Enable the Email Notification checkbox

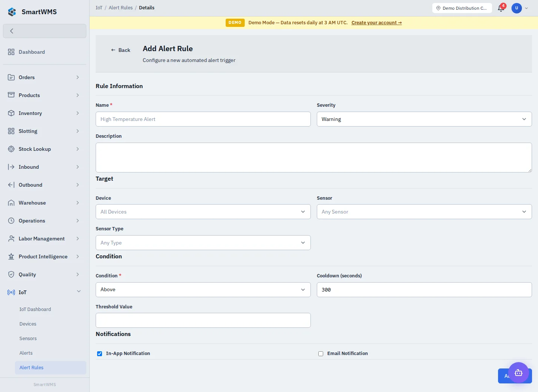click(x=321, y=354)
